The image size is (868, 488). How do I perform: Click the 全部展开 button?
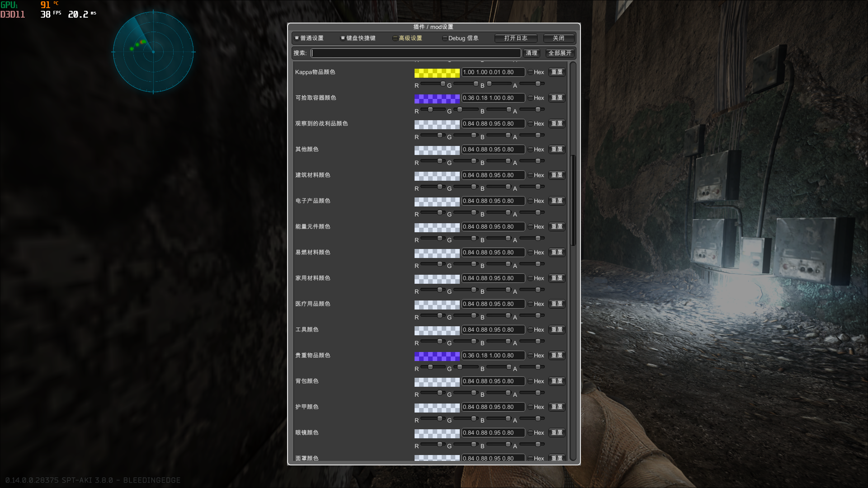click(x=560, y=53)
